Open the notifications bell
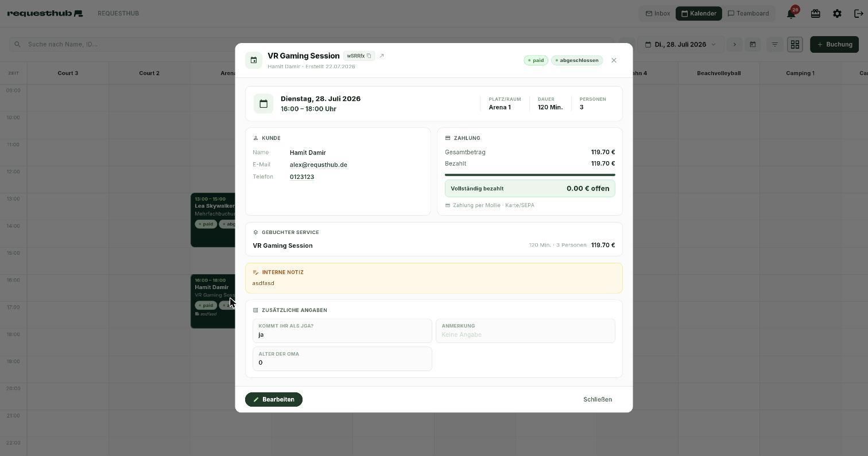This screenshot has height=456, width=868. point(791,14)
